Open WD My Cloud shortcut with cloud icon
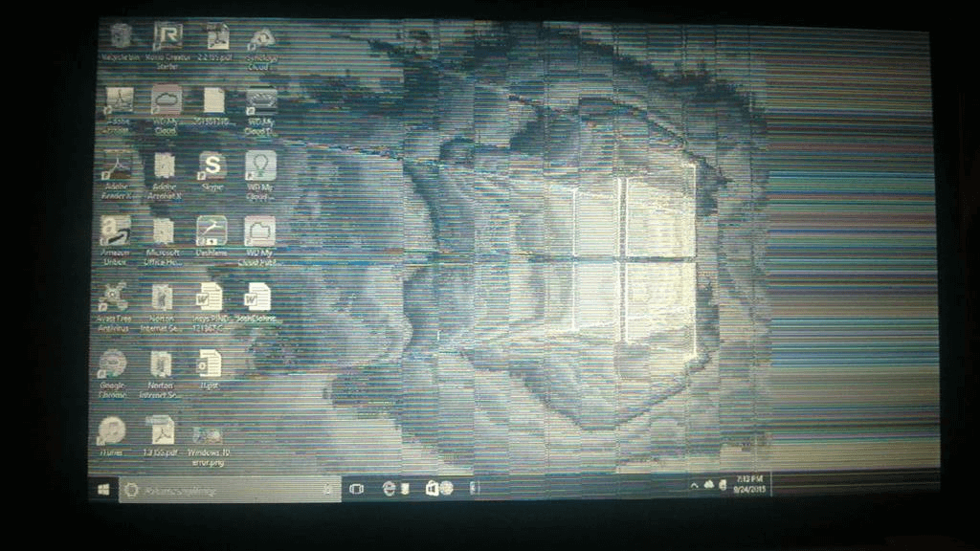Screen dimensions: 980x551 [166, 110]
